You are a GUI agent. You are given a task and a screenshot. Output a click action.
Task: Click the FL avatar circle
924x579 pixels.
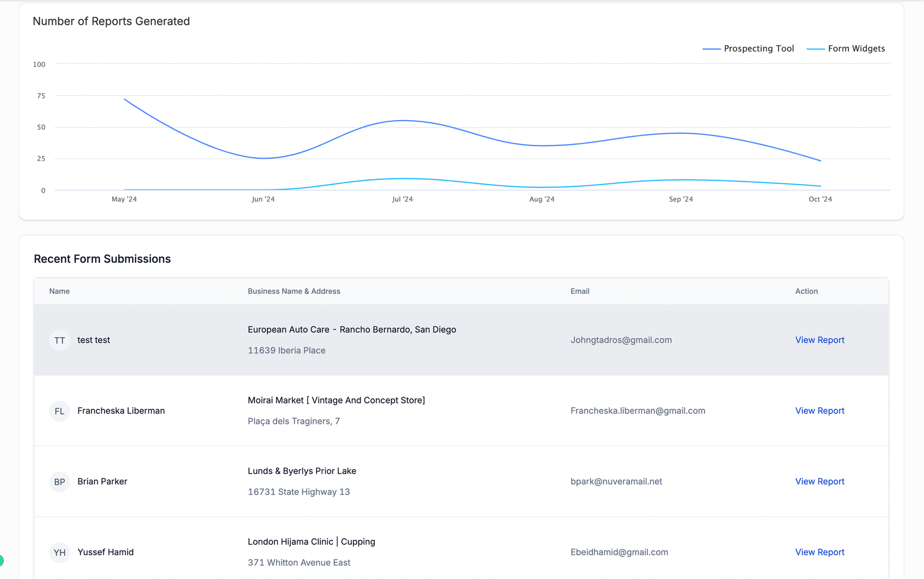(59, 411)
